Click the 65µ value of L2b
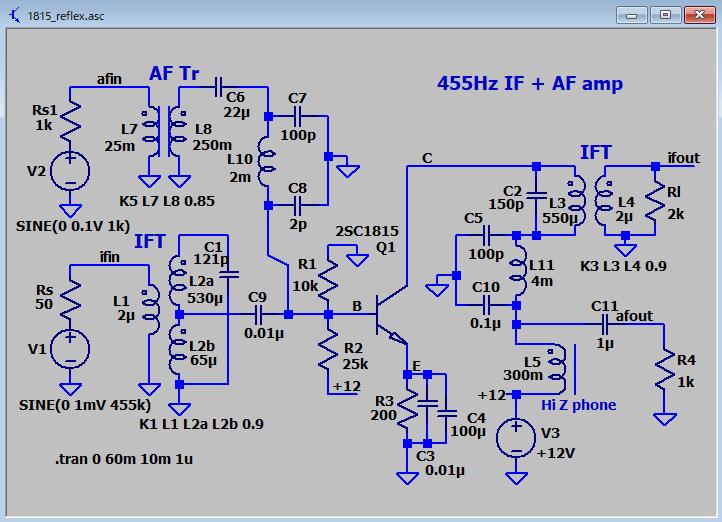This screenshot has width=722, height=522. [204, 360]
